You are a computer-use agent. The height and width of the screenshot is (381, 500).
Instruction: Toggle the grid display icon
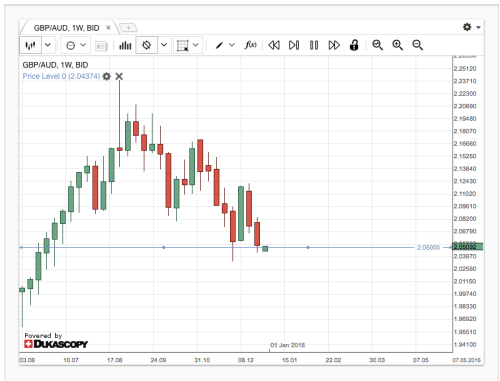pos(183,45)
